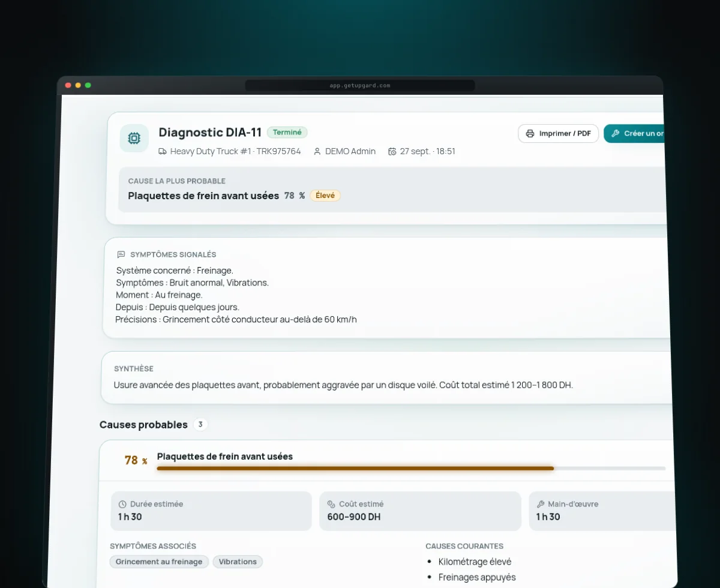The width and height of the screenshot is (720, 588).
Task: Click the 1 h 30 value under Main-d'œuvre
Action: pos(548,517)
